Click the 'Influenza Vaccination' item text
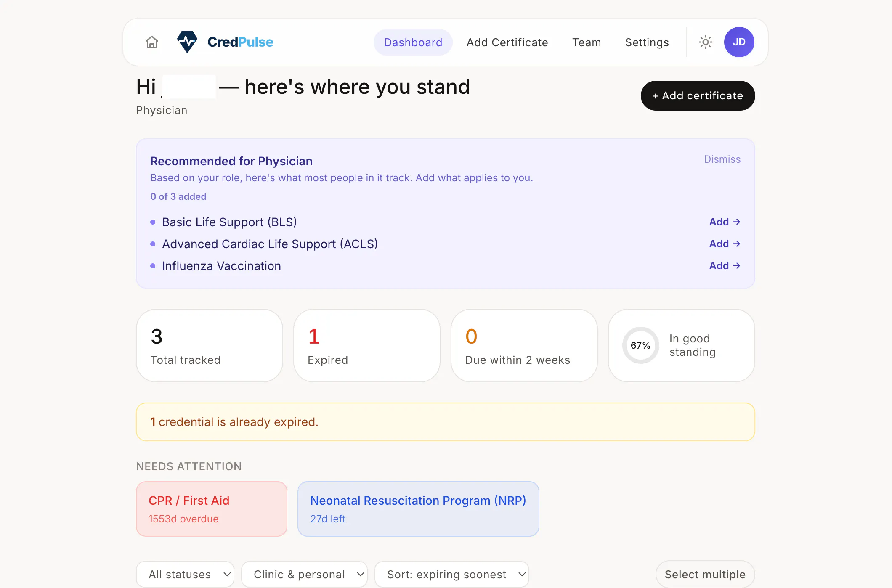Screen dimensions: 892x588 (x=221, y=266)
